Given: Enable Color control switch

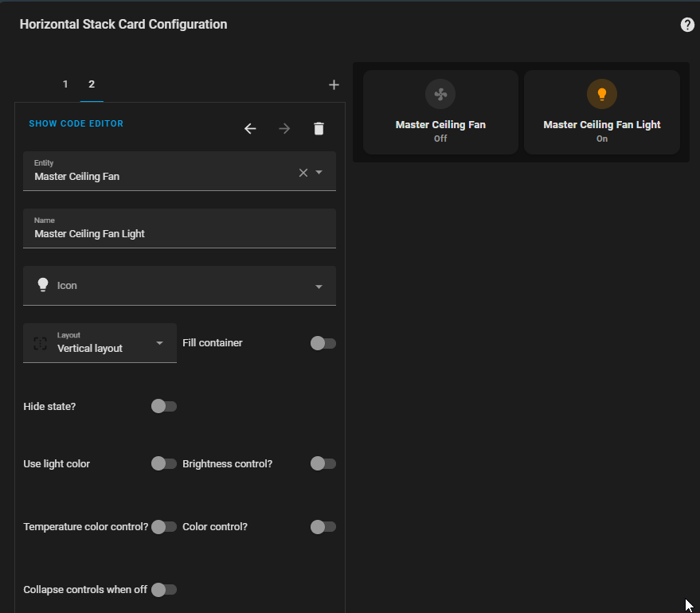Looking at the screenshot, I should click(x=323, y=527).
